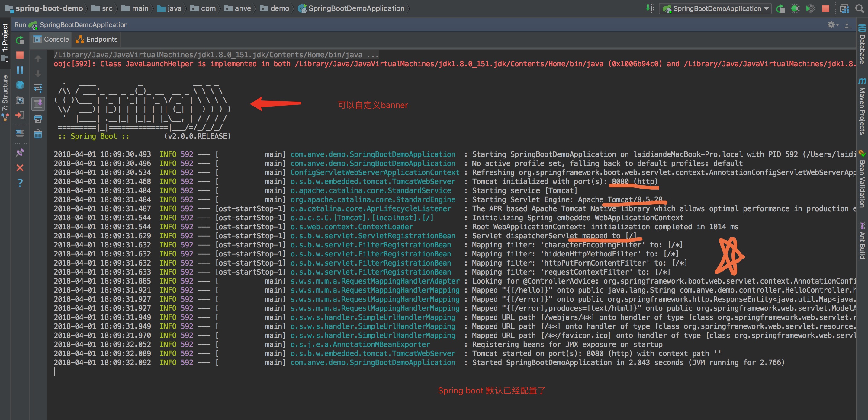
Task: Click the main folder breadcrumb
Action: click(x=135, y=8)
